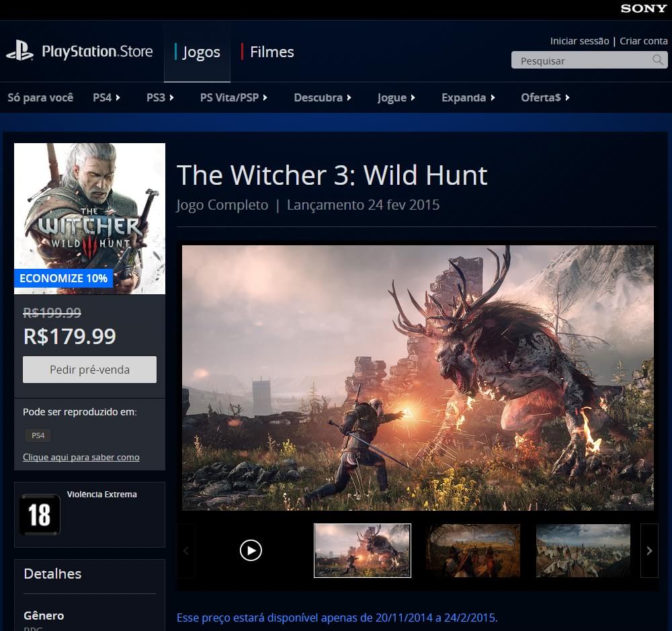Click Criar conta link
672x631 pixels.
pyautogui.click(x=643, y=41)
